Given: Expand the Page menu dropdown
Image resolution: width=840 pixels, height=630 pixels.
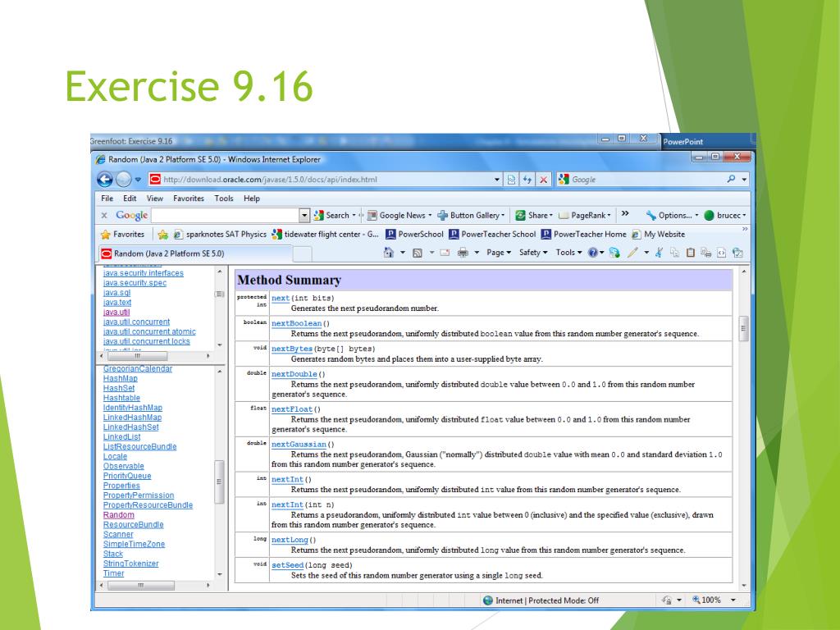Looking at the screenshot, I should tap(499, 253).
